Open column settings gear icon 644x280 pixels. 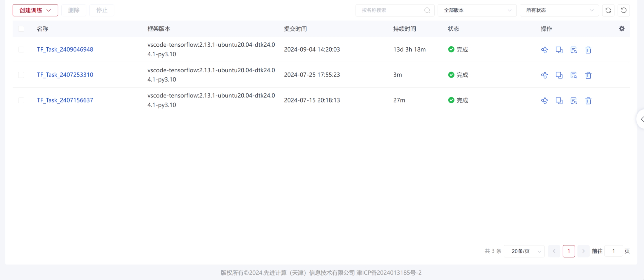click(x=622, y=29)
